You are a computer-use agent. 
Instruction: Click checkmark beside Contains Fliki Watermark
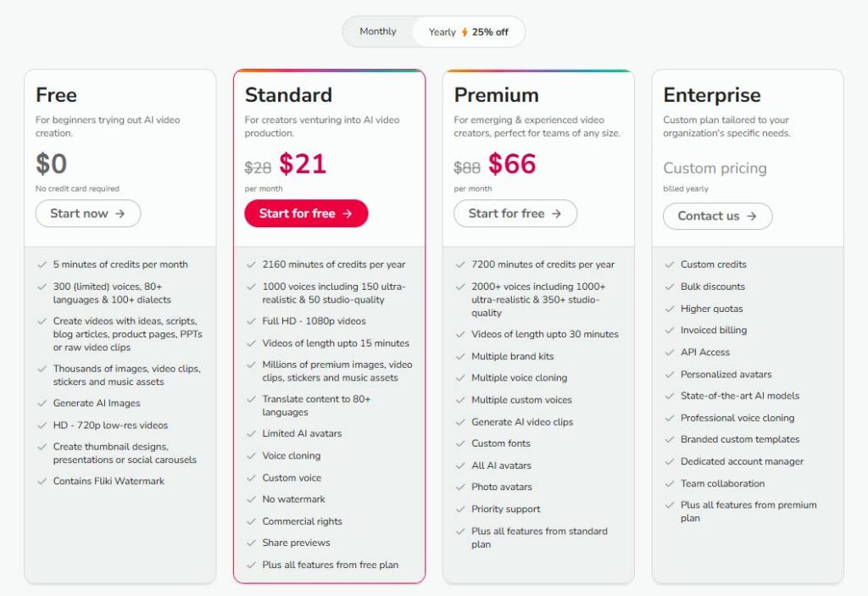[42, 481]
